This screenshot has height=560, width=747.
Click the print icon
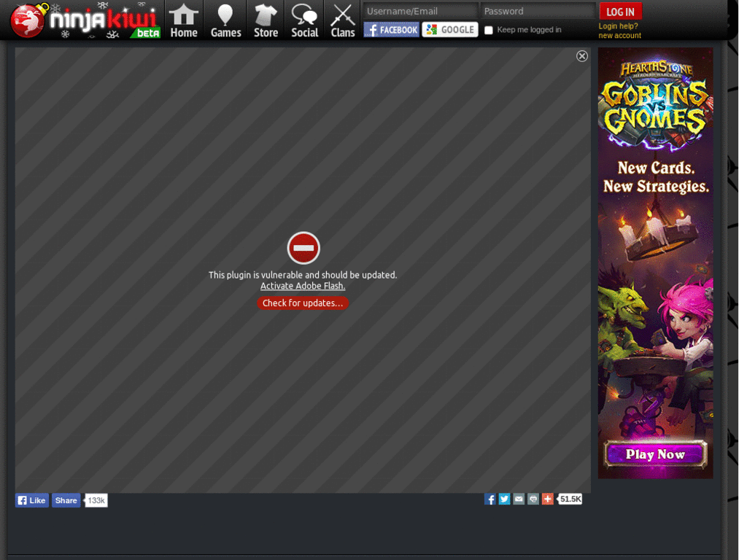pyautogui.click(x=533, y=499)
